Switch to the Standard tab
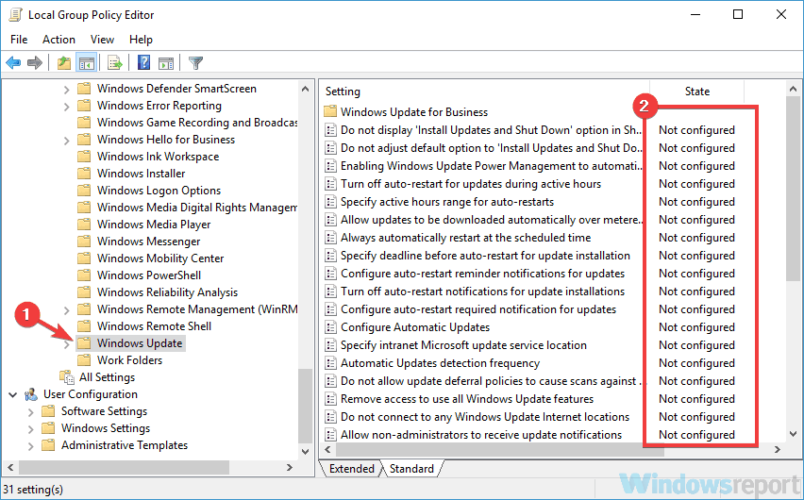 (x=412, y=469)
